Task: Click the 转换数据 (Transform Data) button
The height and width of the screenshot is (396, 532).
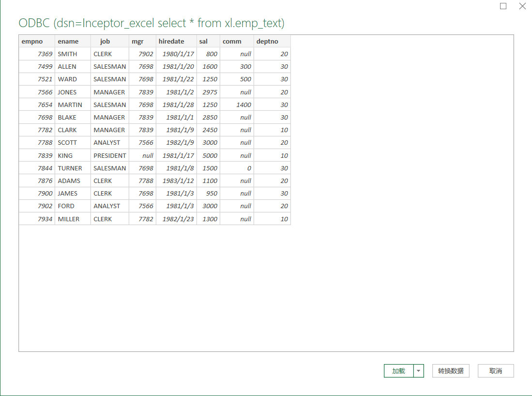Action: 451,371
